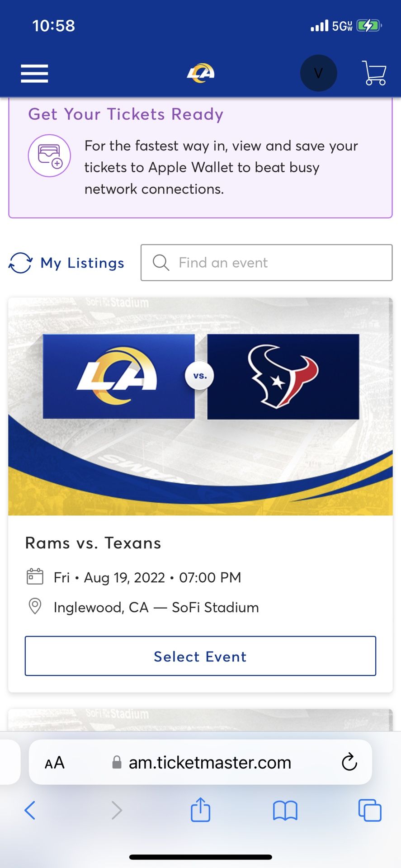
Task: Tap the Rams vs. Texans title
Action: click(x=93, y=543)
